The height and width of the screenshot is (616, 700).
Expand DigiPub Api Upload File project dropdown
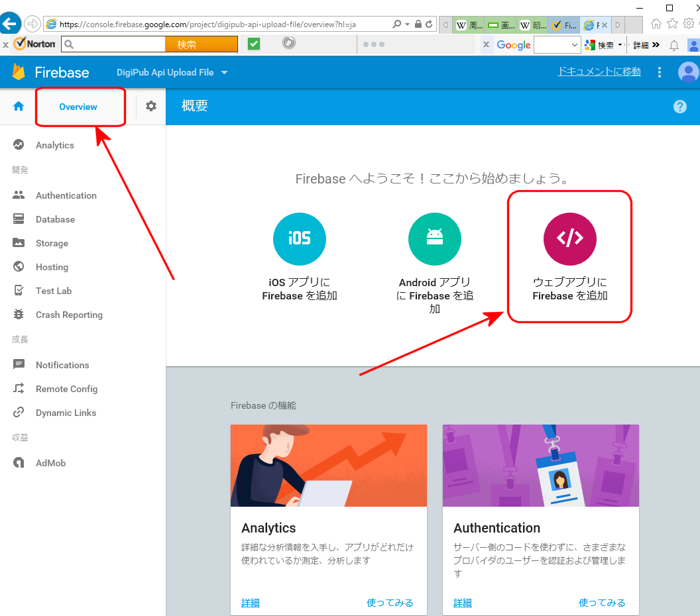tap(225, 72)
